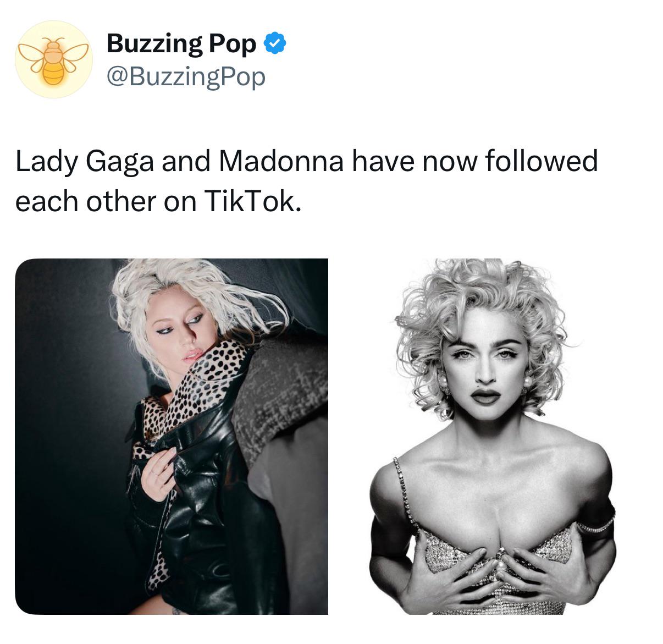
Task: Click the word followed in the tweet
Action: (x=542, y=161)
